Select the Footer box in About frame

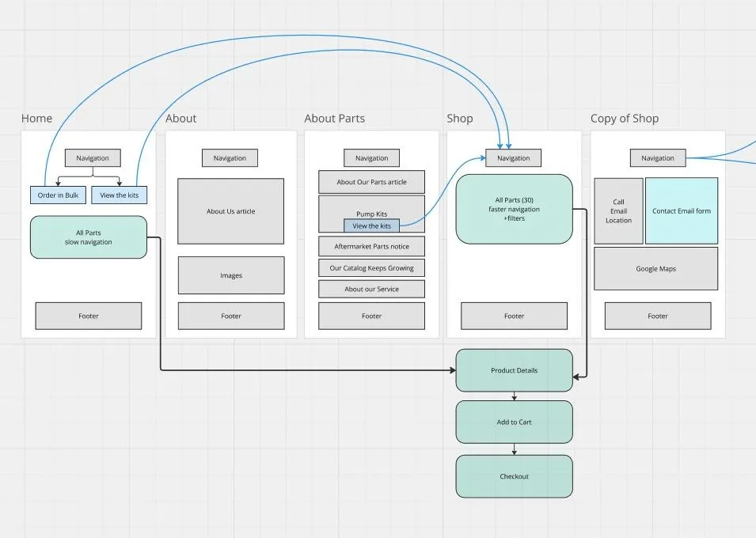click(x=231, y=316)
